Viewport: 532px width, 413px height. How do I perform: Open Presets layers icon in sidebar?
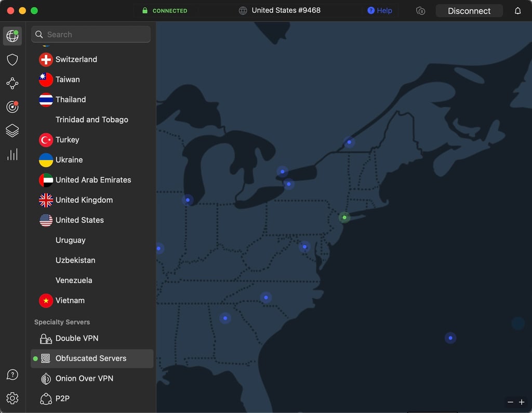pyautogui.click(x=12, y=131)
